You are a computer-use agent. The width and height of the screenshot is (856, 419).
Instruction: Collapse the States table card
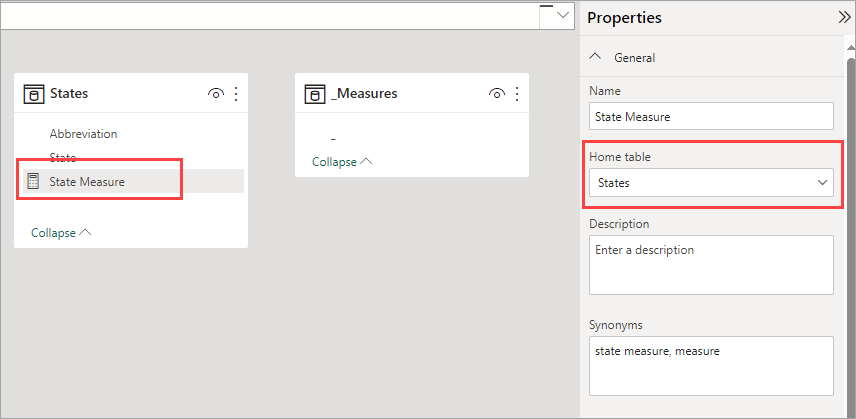click(61, 232)
